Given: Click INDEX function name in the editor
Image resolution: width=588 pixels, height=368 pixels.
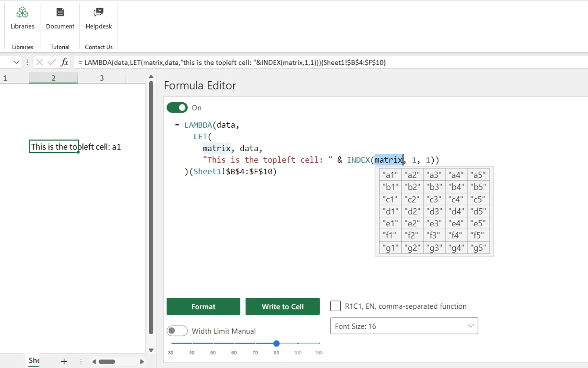Looking at the screenshot, I should [x=358, y=160].
